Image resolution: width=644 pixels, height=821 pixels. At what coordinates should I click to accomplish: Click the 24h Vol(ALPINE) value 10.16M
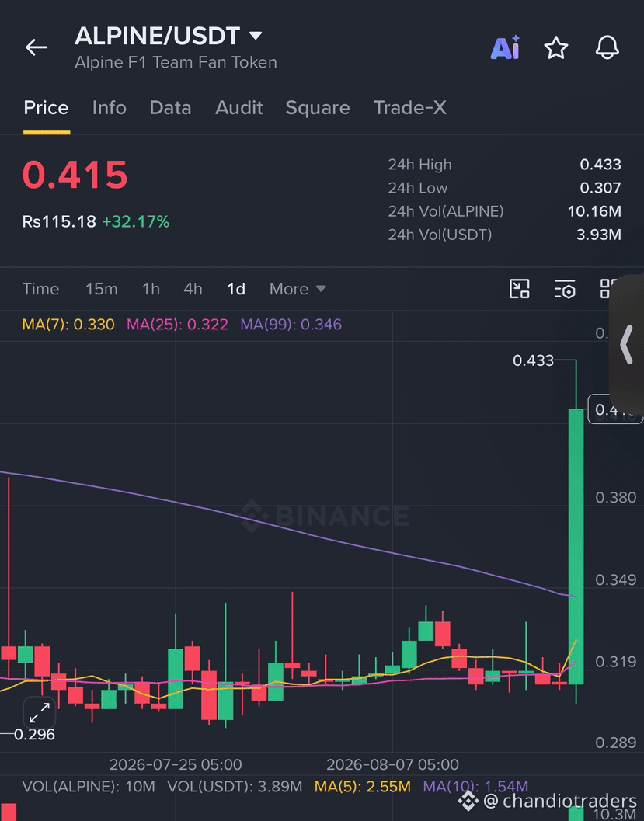[x=594, y=211]
